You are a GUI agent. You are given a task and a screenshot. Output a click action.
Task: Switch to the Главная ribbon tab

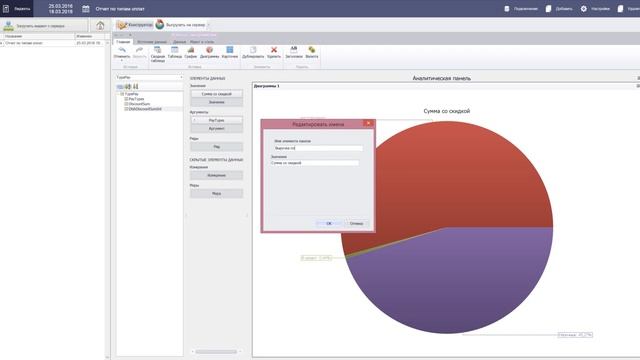pos(123,42)
